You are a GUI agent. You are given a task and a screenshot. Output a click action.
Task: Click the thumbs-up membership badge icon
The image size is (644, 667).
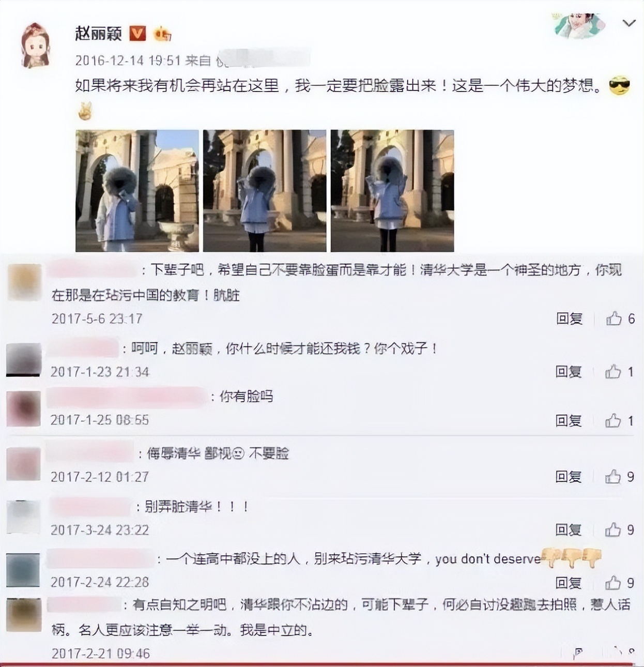pyautogui.click(x=162, y=34)
